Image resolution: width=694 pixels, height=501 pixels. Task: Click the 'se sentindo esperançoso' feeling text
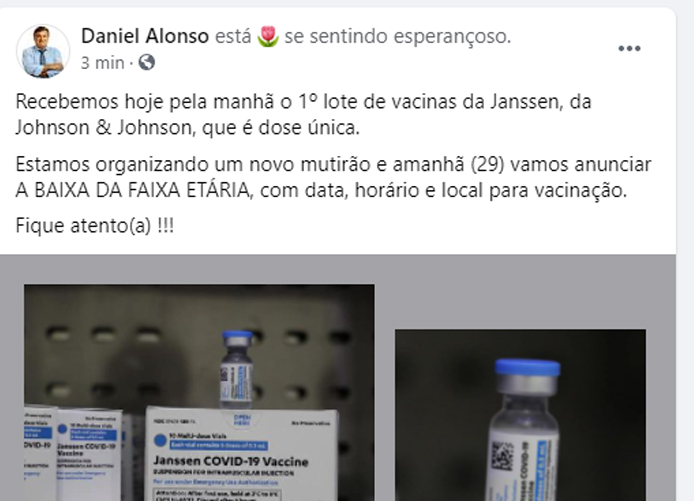[397, 36]
